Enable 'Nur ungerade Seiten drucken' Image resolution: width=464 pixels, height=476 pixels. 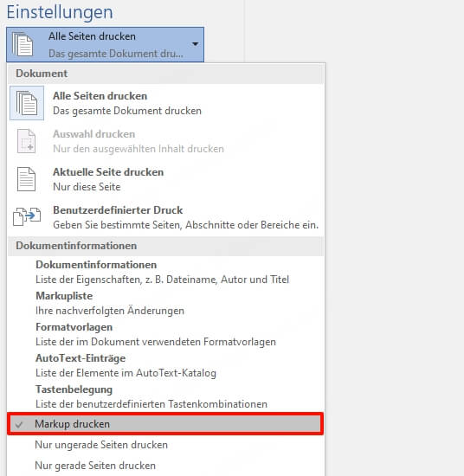click(166, 445)
